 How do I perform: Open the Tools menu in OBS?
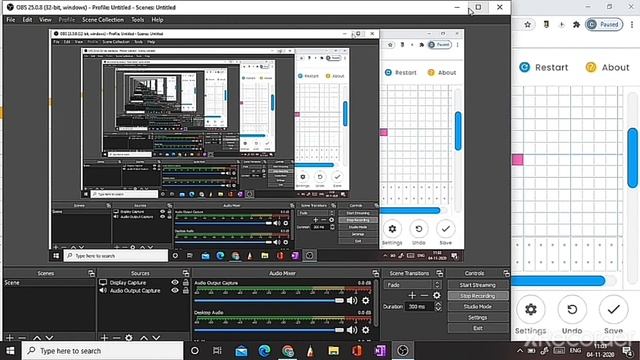[138, 20]
